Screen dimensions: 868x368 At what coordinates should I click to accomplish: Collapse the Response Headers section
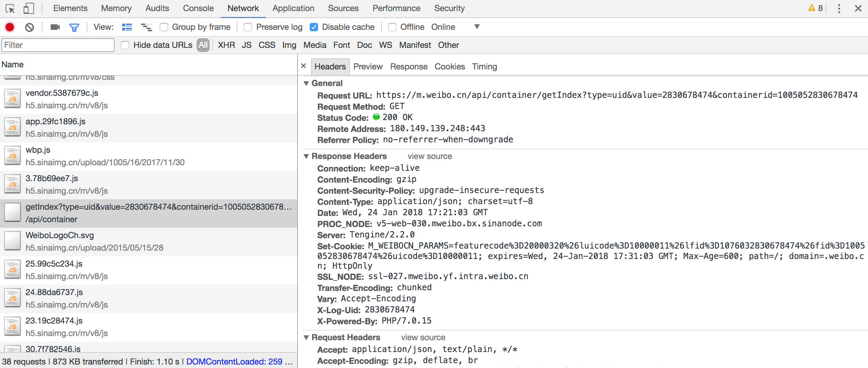[x=306, y=156]
